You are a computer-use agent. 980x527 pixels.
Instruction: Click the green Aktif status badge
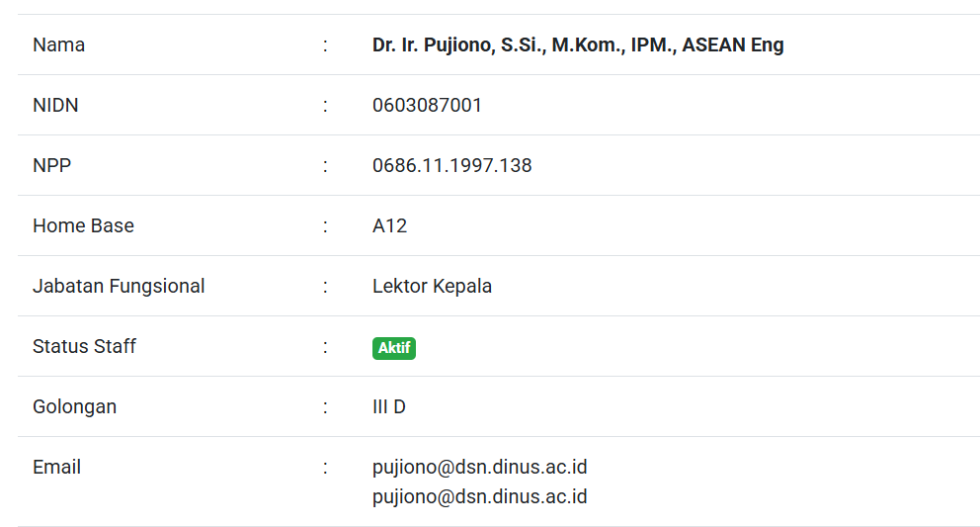click(393, 348)
